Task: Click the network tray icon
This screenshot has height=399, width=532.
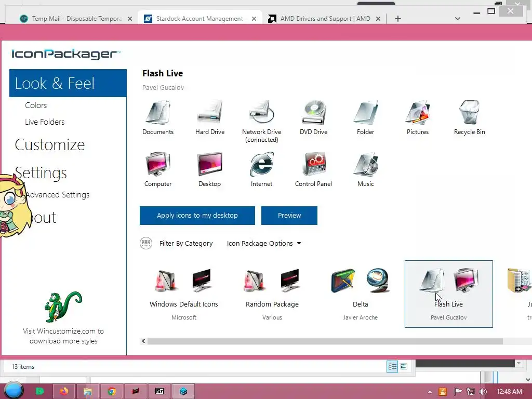Action: pos(471,392)
